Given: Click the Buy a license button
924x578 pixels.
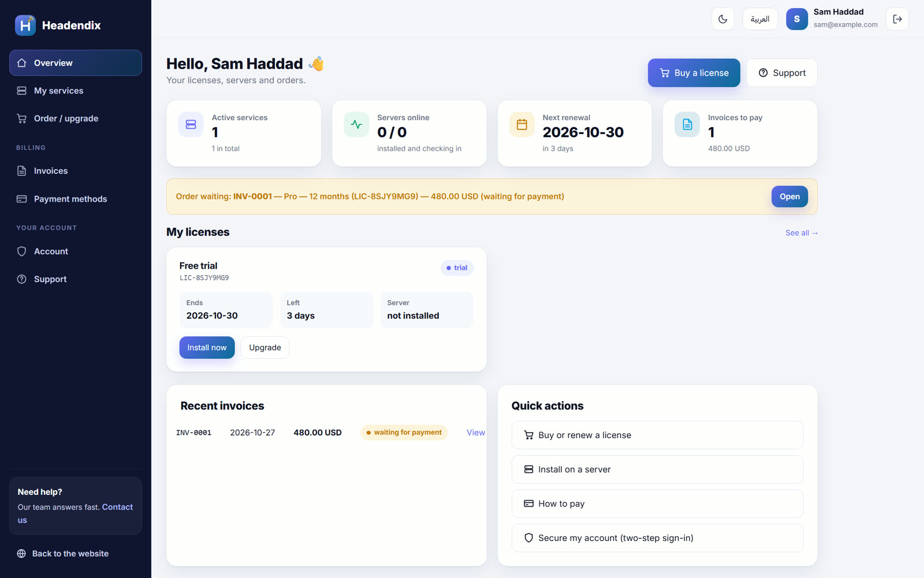Looking at the screenshot, I should click(694, 73).
